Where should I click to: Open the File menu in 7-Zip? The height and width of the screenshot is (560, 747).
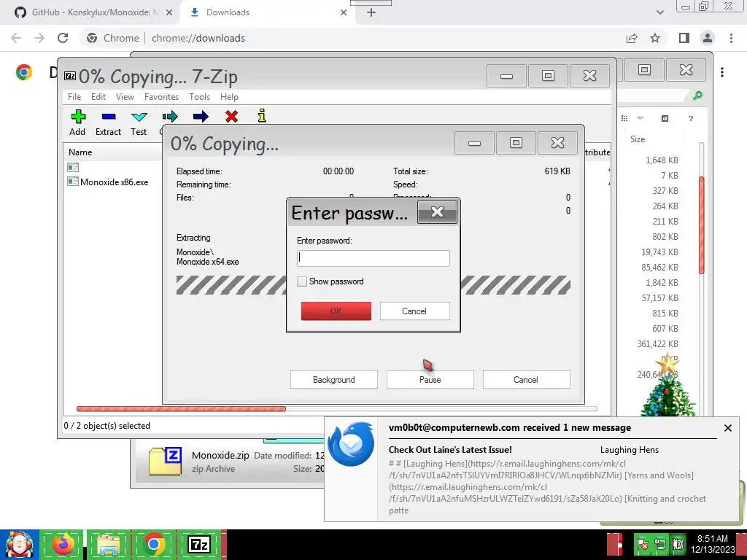74,97
